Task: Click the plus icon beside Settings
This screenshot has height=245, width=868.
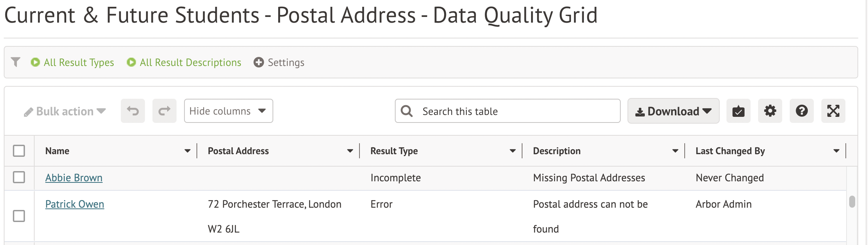Action: 259,62
